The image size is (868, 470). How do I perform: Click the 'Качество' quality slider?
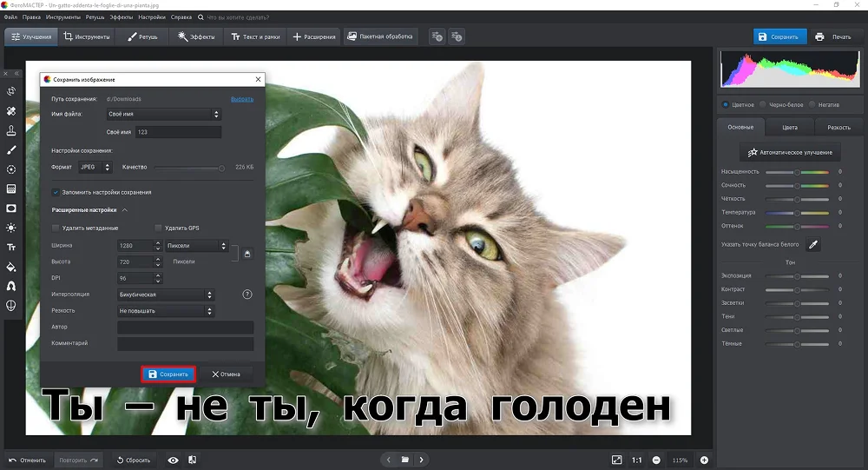click(x=188, y=167)
